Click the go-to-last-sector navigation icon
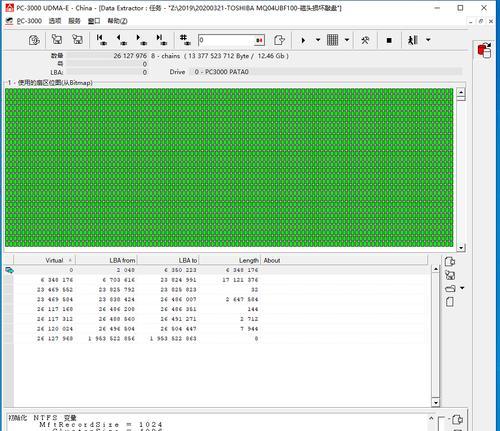 point(161,40)
